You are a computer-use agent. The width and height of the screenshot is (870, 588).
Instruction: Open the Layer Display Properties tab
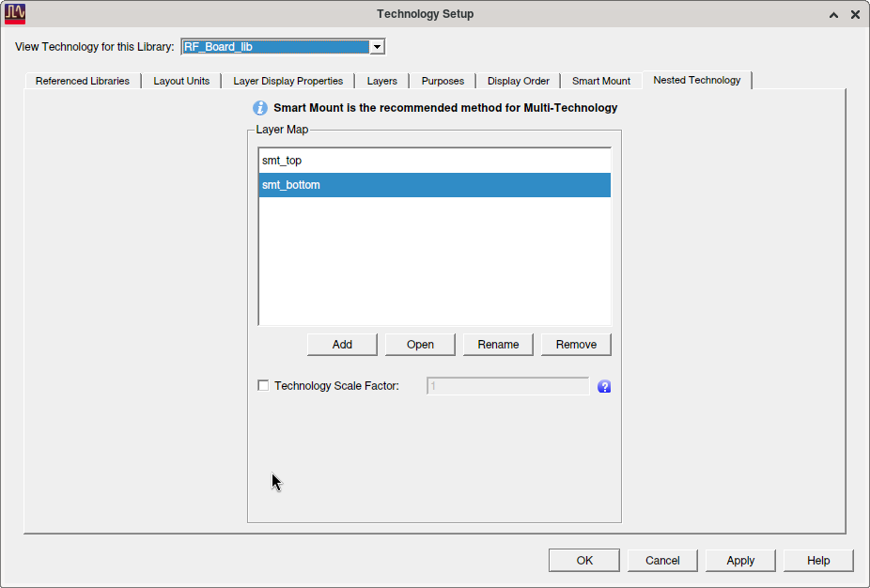click(x=288, y=81)
